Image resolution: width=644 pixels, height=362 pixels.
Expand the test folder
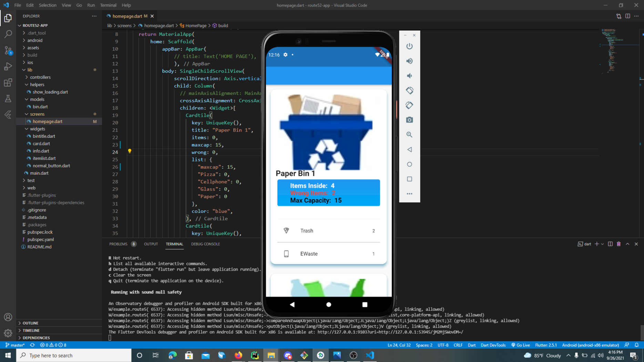(59, 180)
